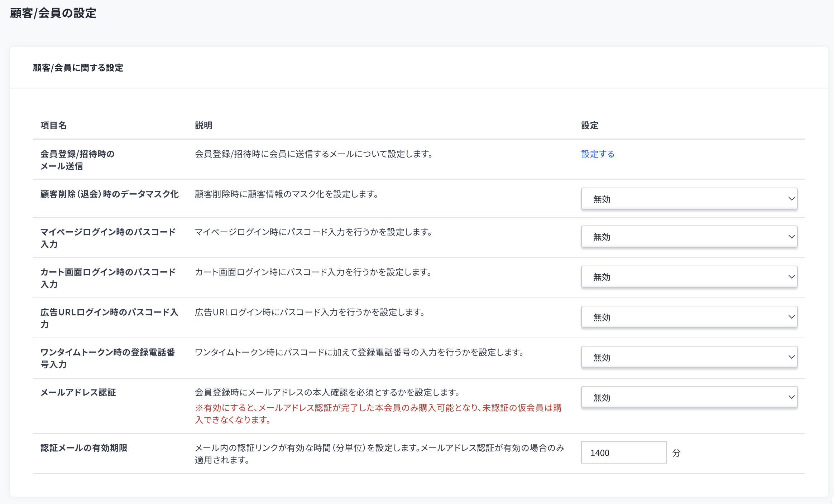Click the マイページログイン時のパスコード入力 row label
Screen dimensions: 834x504
tap(108, 238)
